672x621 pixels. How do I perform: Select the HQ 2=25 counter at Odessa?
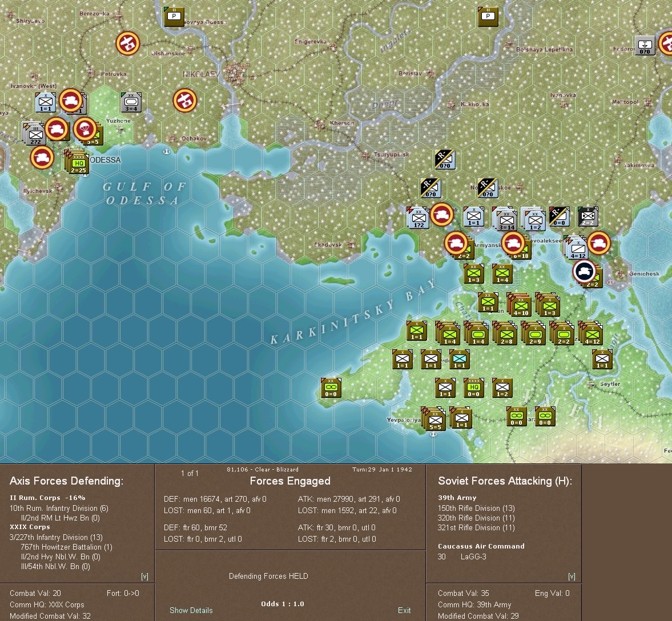click(x=78, y=163)
